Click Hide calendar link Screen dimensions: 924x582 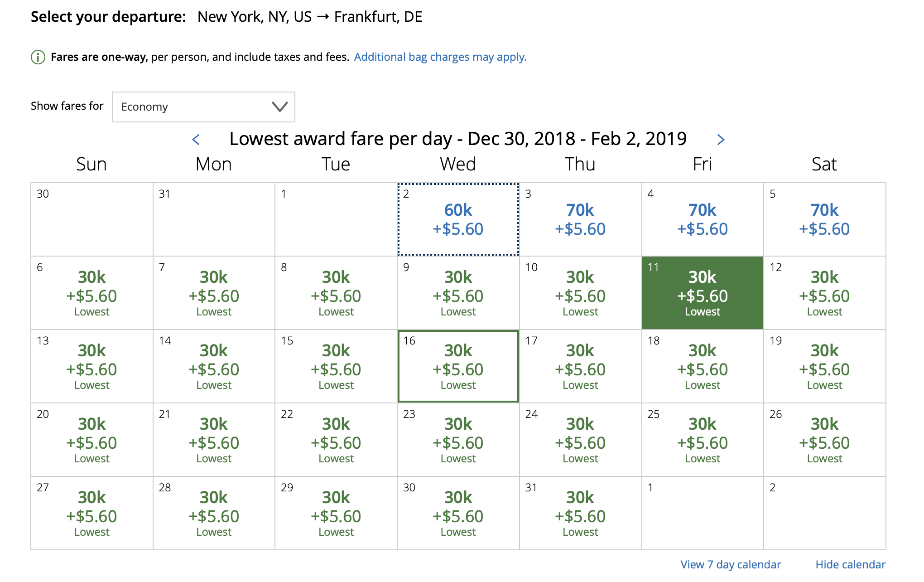[850, 564]
